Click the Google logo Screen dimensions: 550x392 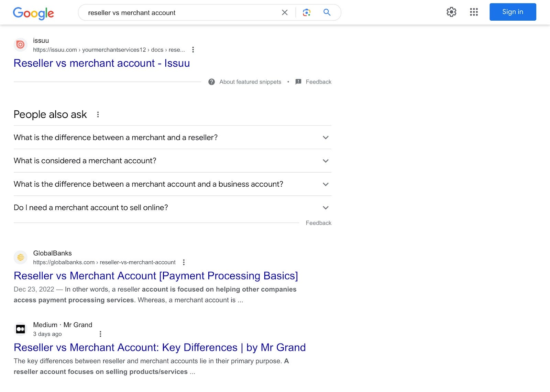coord(33,13)
